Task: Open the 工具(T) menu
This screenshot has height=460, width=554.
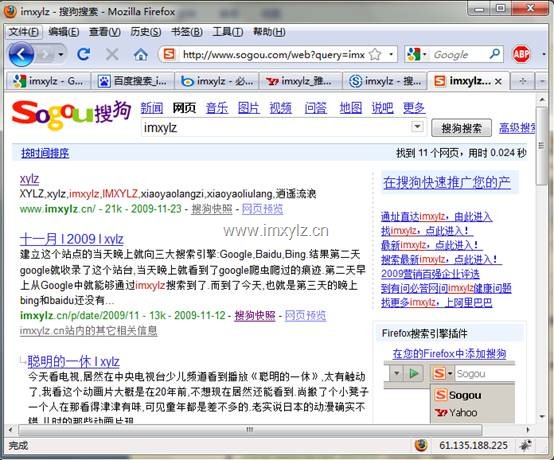Action: point(228,32)
